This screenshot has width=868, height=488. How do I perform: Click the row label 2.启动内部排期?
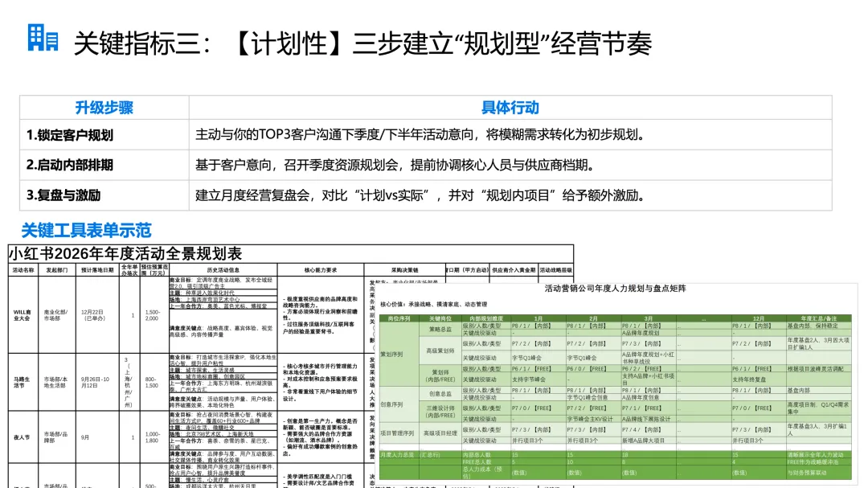[69, 165]
